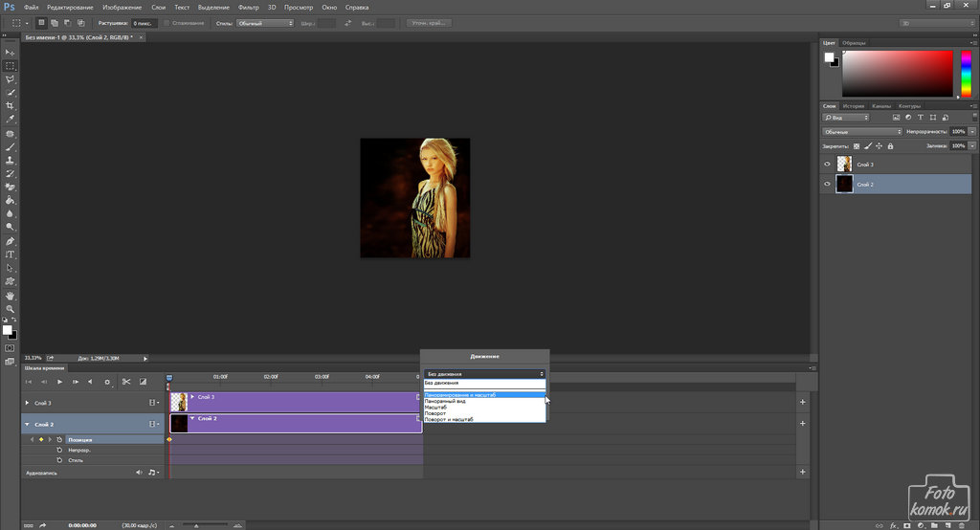
Task: Click the scissors split-clip icon in timeline
Action: tap(125, 382)
